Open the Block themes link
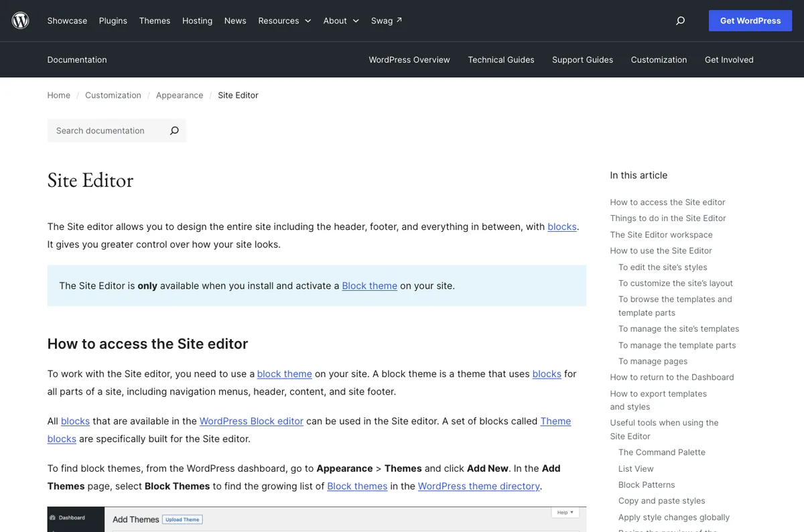The image size is (804, 532). click(x=357, y=486)
